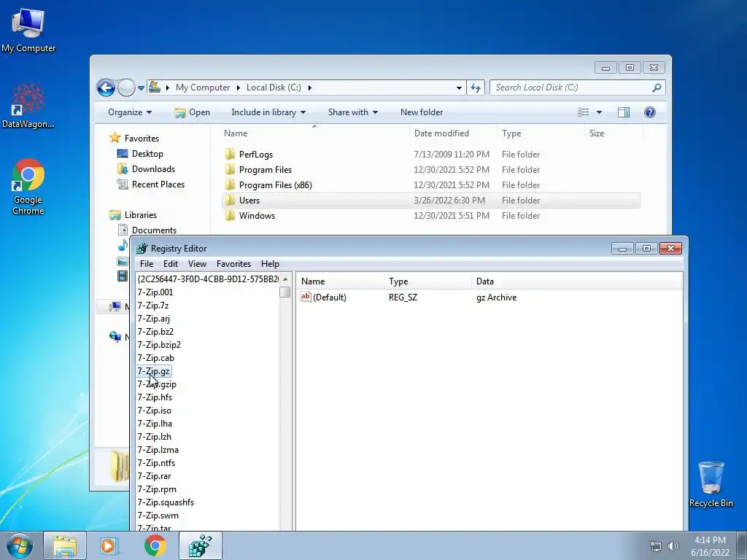
Task: Expand arrow after My Computer breadcrumb
Action: pos(239,87)
